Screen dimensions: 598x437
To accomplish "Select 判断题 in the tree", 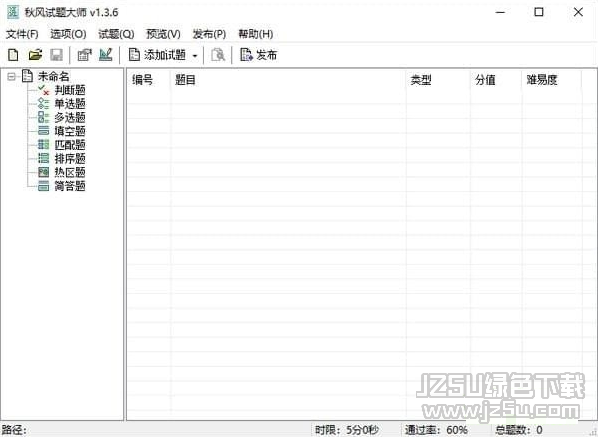I will 70,90.
